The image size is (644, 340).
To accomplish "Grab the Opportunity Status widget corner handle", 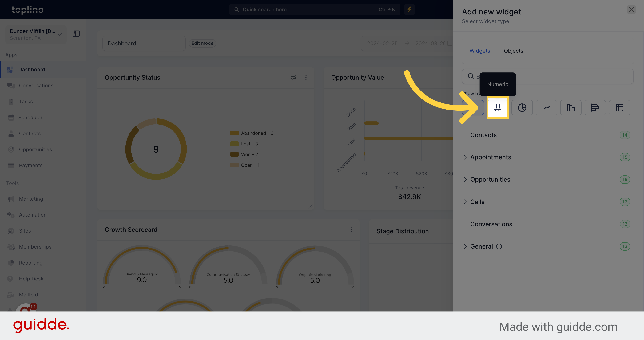I will click(311, 206).
